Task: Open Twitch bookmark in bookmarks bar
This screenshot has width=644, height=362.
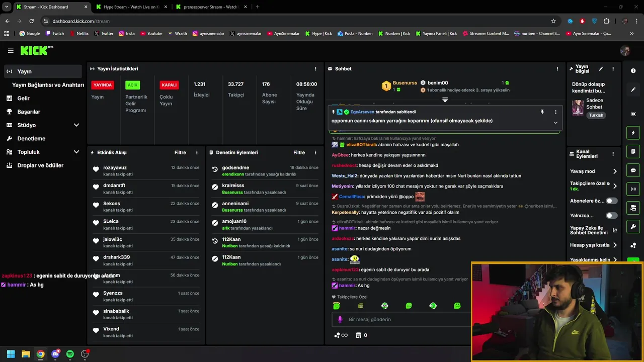Action: pos(55,34)
